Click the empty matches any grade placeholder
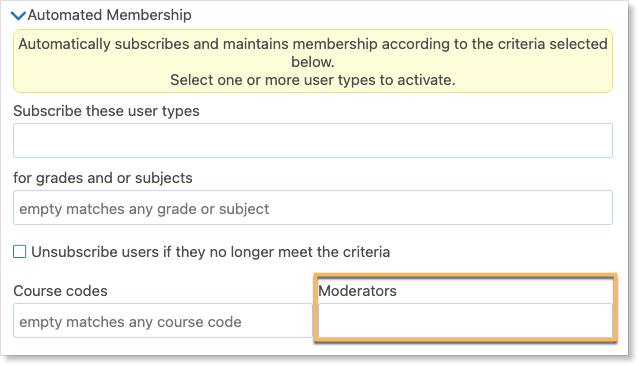The height and width of the screenshot is (366, 639). (144, 209)
